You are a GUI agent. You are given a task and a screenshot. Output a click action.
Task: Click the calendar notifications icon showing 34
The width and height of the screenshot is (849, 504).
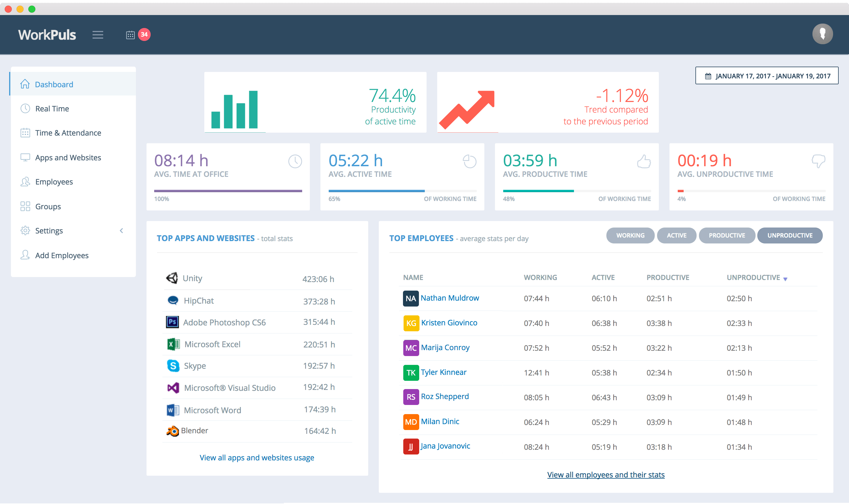coord(137,35)
